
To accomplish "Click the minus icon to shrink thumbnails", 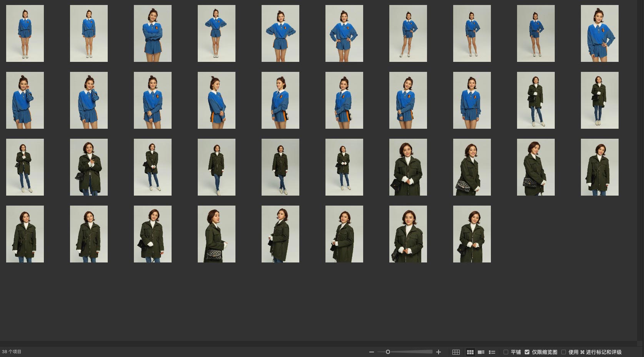I will (x=371, y=352).
